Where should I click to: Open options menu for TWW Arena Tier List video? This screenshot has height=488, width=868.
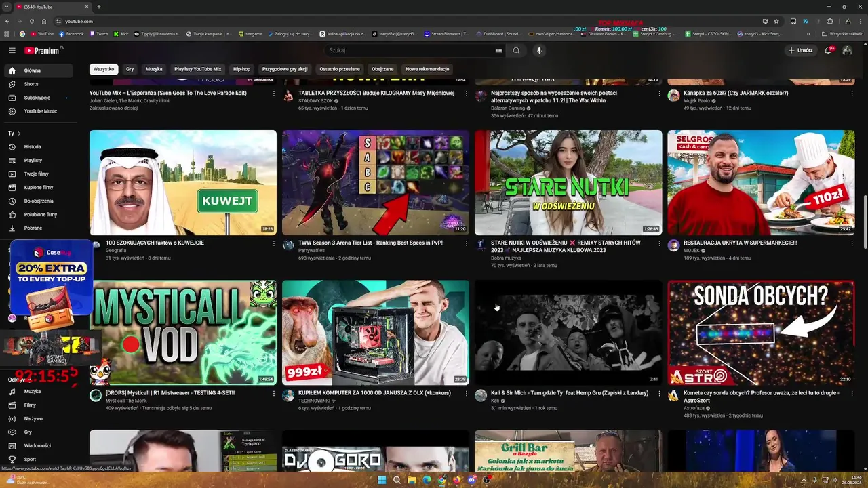[467, 243]
